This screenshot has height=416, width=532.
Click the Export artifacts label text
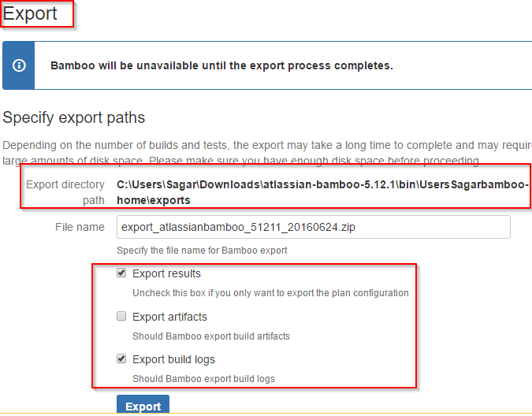pyautogui.click(x=169, y=317)
